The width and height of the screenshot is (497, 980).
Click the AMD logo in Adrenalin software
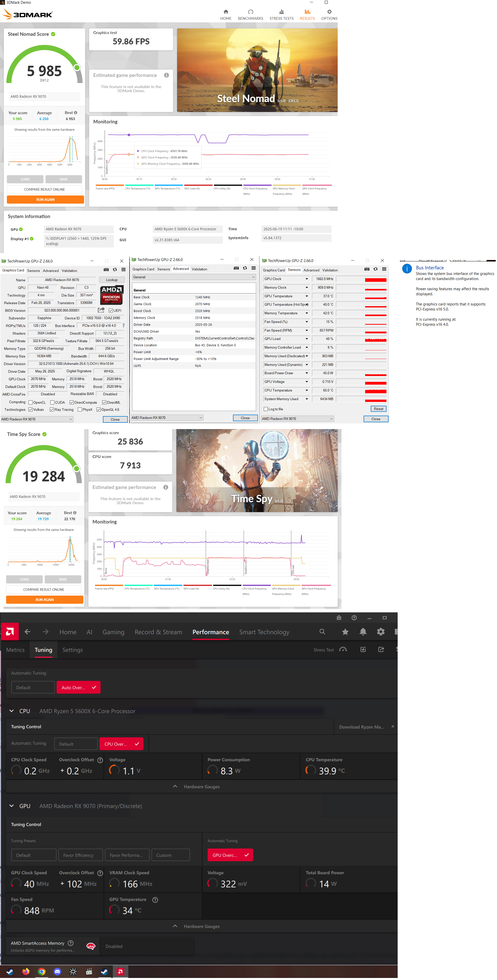[x=10, y=632]
